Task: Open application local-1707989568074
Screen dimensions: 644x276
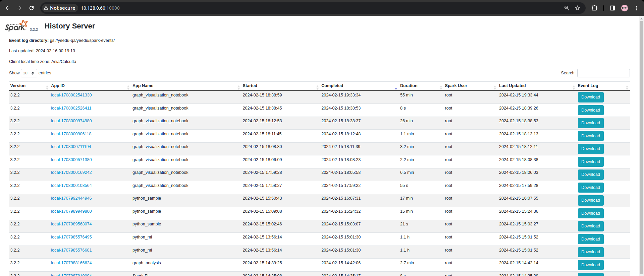Action: [71, 224]
